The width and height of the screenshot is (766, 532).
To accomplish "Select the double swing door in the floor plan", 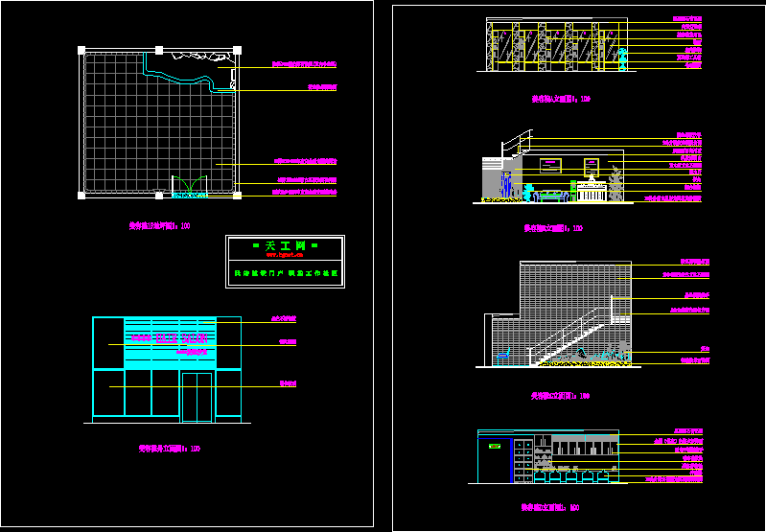I will tap(189, 186).
